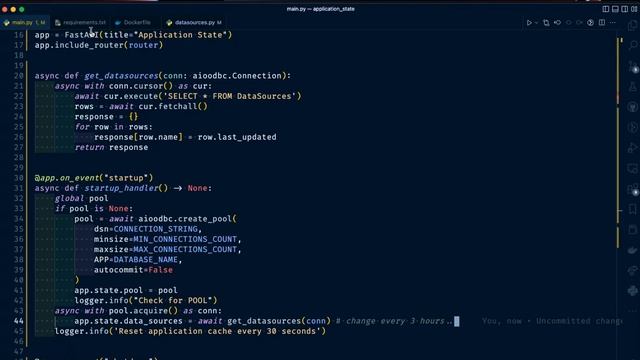Open the Source Control view in the activity bar
Screen dimensions: 640x360
click(632, 66)
